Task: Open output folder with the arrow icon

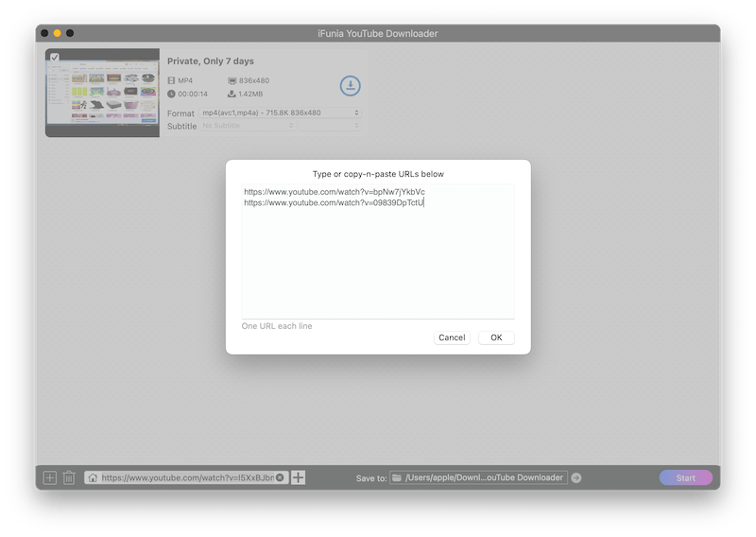Action: tap(576, 477)
